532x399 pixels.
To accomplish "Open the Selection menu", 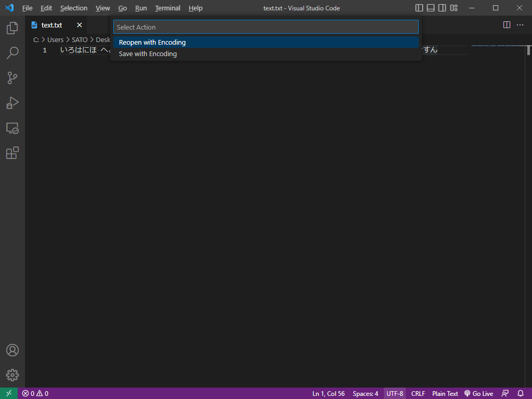I will click(74, 8).
